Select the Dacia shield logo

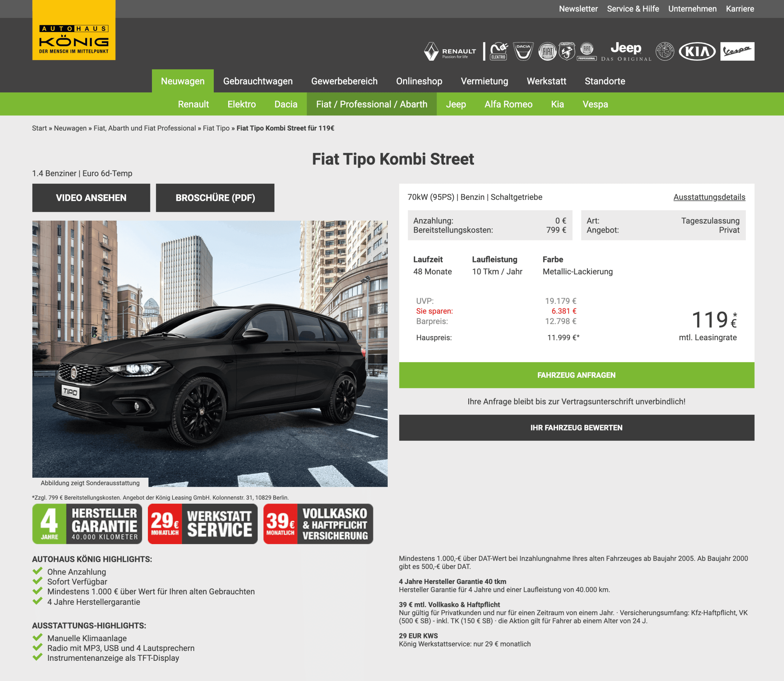click(x=523, y=51)
